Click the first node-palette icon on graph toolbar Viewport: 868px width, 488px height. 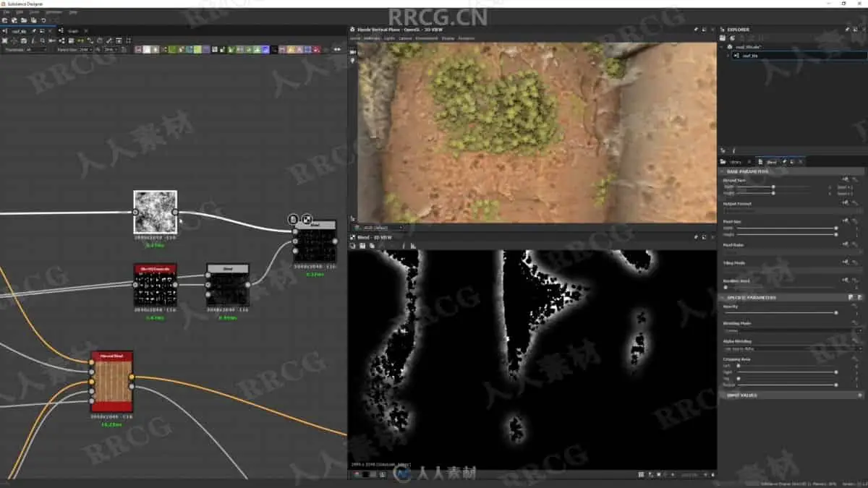(138, 49)
